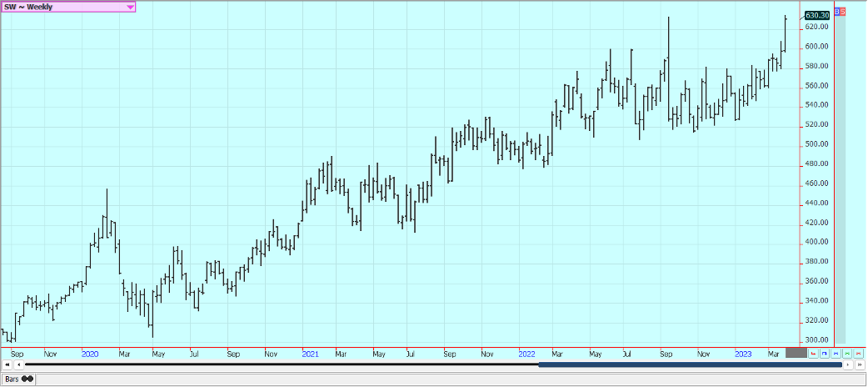
Task: Click the dropdown arrow beside SW ~ Weekly
Action: [130, 8]
